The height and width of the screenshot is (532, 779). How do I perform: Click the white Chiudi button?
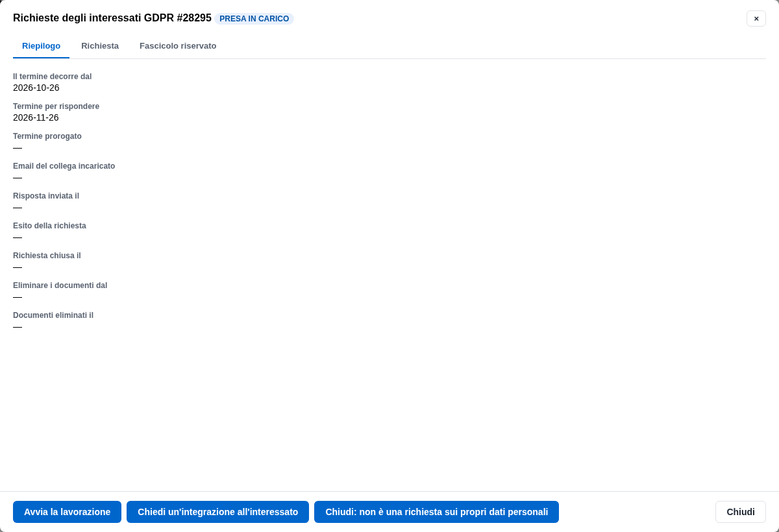pyautogui.click(x=741, y=512)
